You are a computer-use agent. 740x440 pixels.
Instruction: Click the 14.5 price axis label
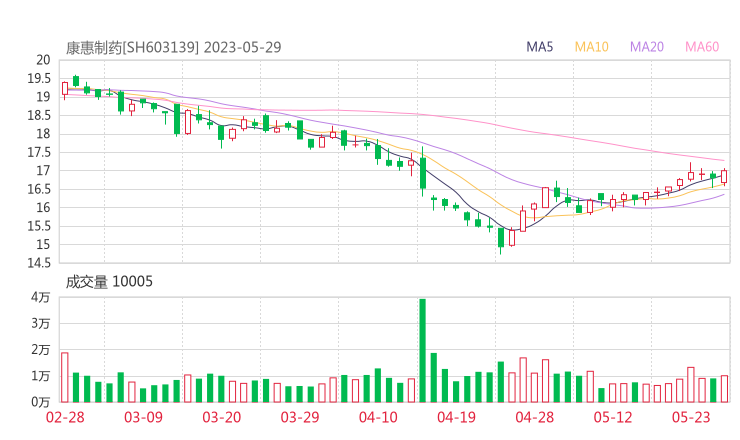pos(39,263)
